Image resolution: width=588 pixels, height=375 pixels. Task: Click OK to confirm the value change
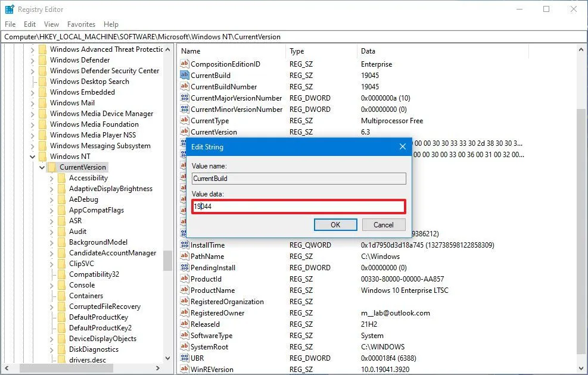click(x=335, y=224)
